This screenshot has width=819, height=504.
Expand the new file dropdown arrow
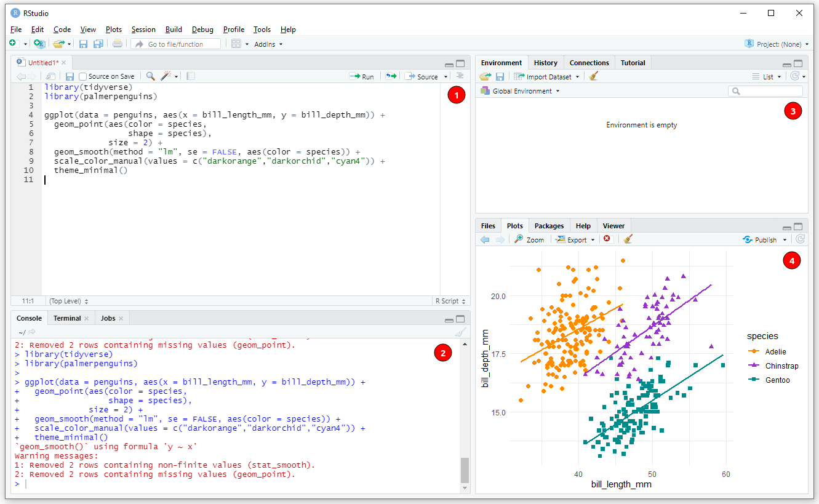(x=25, y=44)
